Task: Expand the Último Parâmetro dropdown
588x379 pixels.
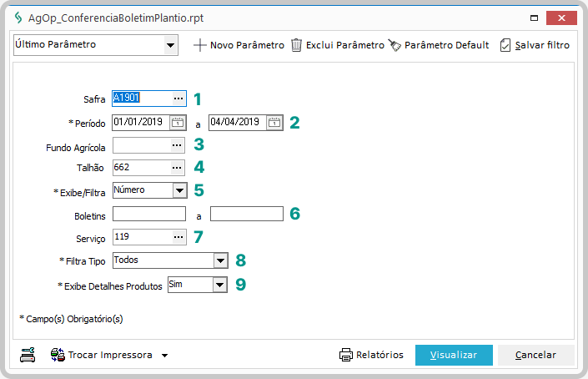Action: coord(171,45)
